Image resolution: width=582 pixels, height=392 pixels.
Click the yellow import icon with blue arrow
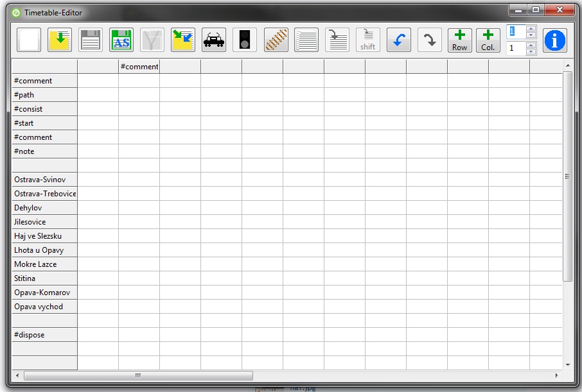183,40
